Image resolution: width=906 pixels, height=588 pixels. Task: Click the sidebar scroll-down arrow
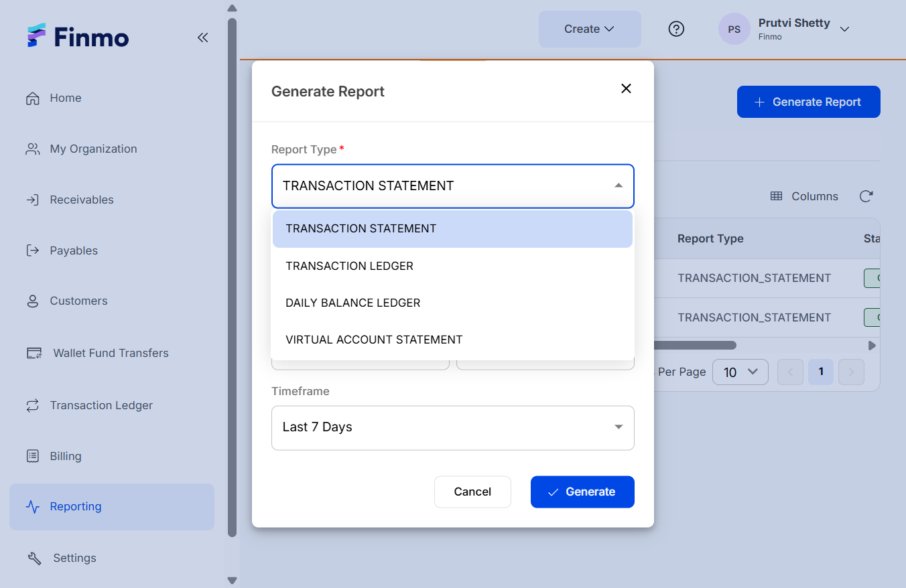click(x=232, y=580)
